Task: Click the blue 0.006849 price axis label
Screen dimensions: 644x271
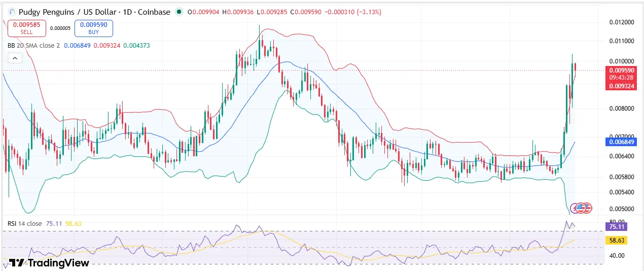Action: coord(621,142)
